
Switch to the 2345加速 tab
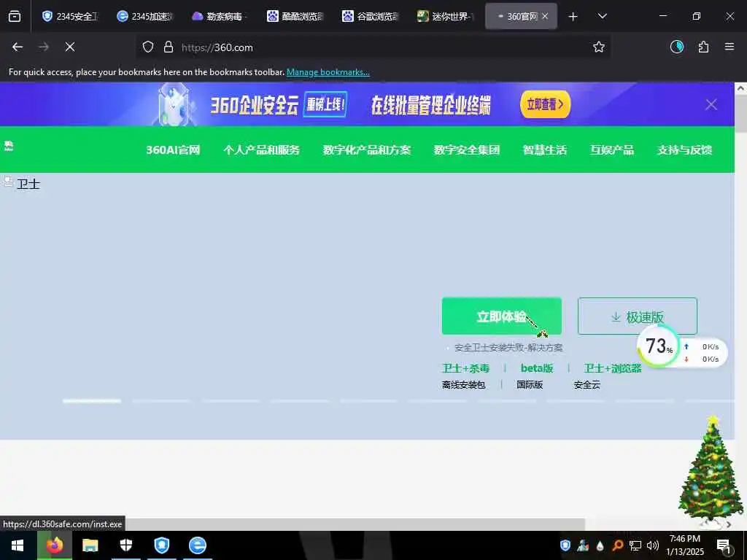145,16
